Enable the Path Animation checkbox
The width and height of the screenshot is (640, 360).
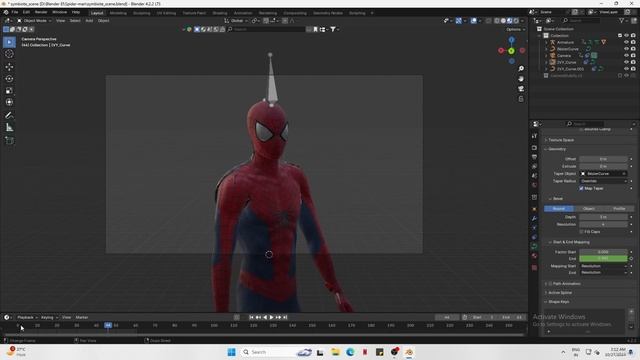coord(550,284)
